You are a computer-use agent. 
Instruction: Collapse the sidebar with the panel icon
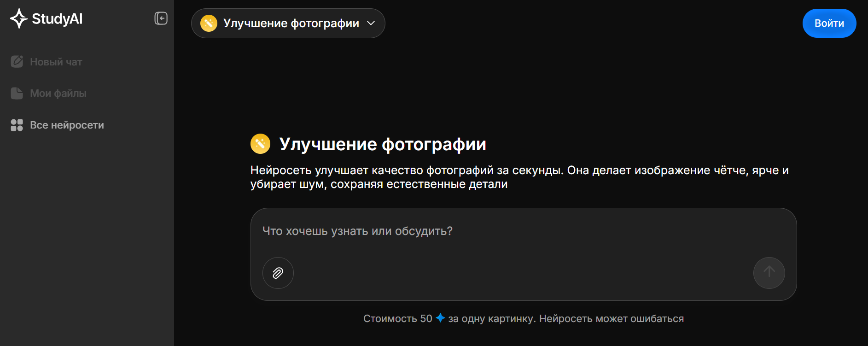[x=161, y=18]
